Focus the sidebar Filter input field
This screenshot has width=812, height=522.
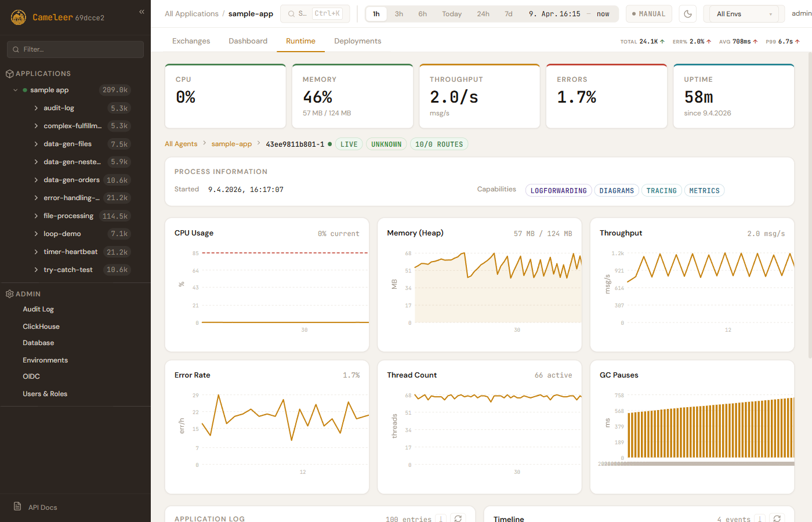[75, 49]
